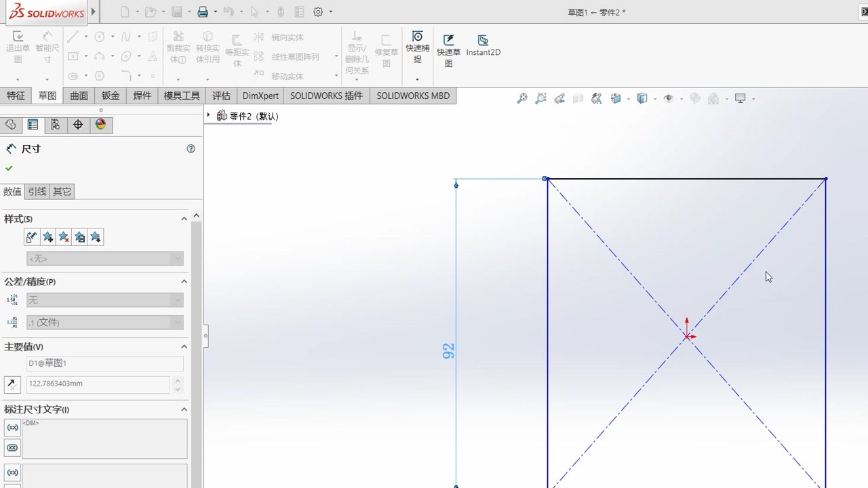Image resolution: width=868 pixels, height=488 pixels.
Task: Click the green checkmark to confirm dimension
Action: pos(9,168)
